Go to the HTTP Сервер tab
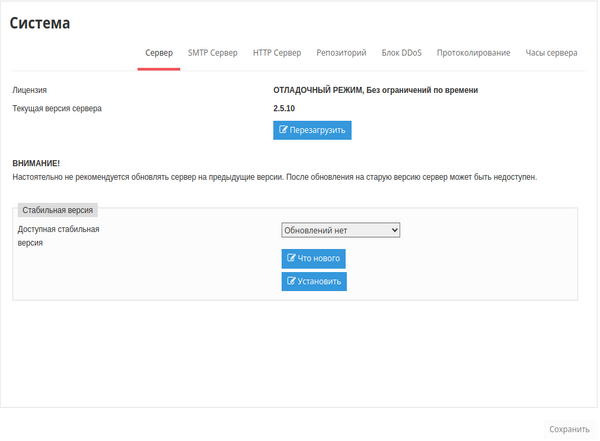Screen dimensions: 600x441 [x=277, y=53]
